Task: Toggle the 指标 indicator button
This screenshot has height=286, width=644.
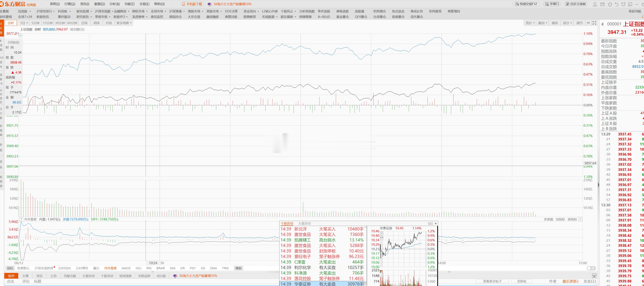Action: point(10,268)
